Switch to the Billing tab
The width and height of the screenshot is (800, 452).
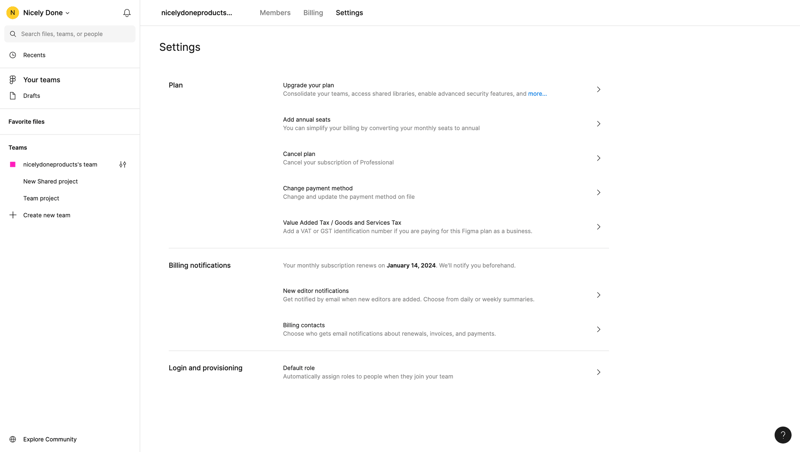click(x=313, y=13)
